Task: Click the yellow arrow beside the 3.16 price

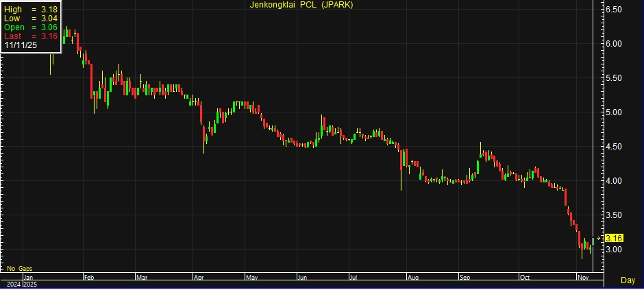Action: pyautogui.click(x=599, y=238)
